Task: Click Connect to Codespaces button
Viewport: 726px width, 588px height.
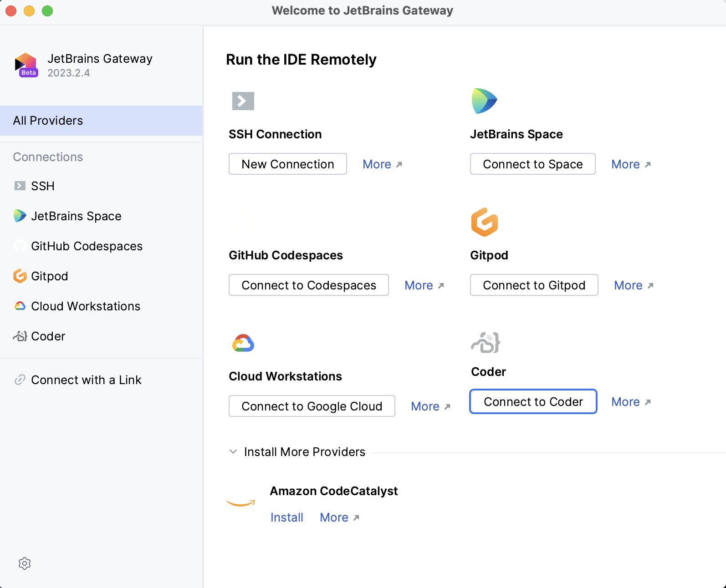Action: coord(308,285)
